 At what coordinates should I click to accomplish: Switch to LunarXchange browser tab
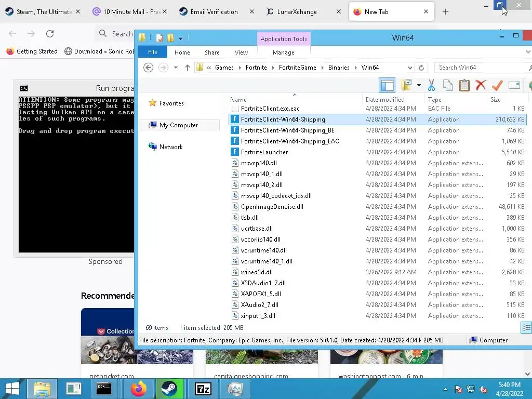click(297, 12)
